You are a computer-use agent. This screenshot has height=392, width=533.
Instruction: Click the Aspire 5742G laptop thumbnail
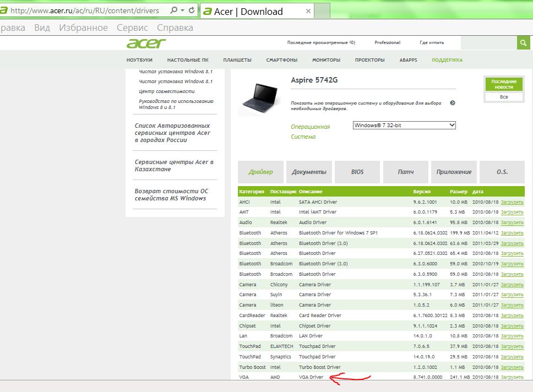(260, 99)
